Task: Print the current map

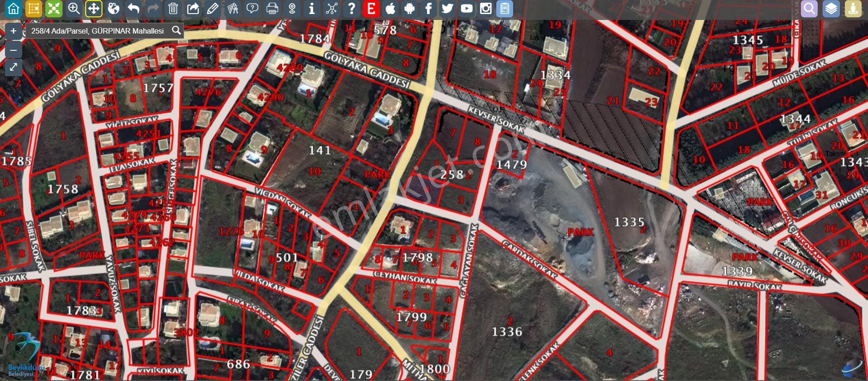Action: [272, 9]
